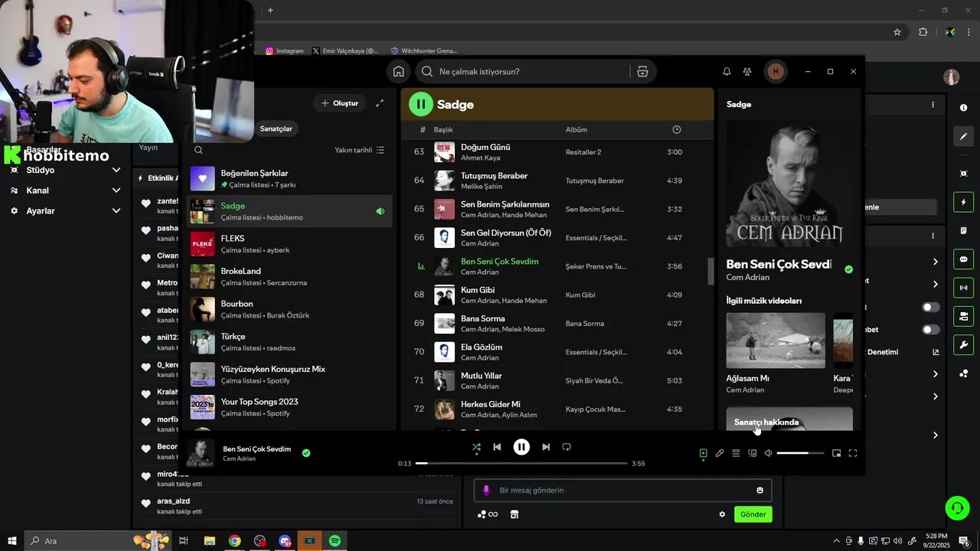Open the Yakın tarihli sort dropdown

pyautogui.click(x=360, y=150)
